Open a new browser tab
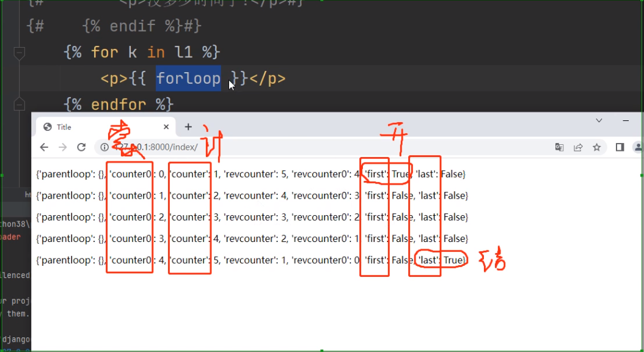Screen dimensions: 644x352 [188, 127]
